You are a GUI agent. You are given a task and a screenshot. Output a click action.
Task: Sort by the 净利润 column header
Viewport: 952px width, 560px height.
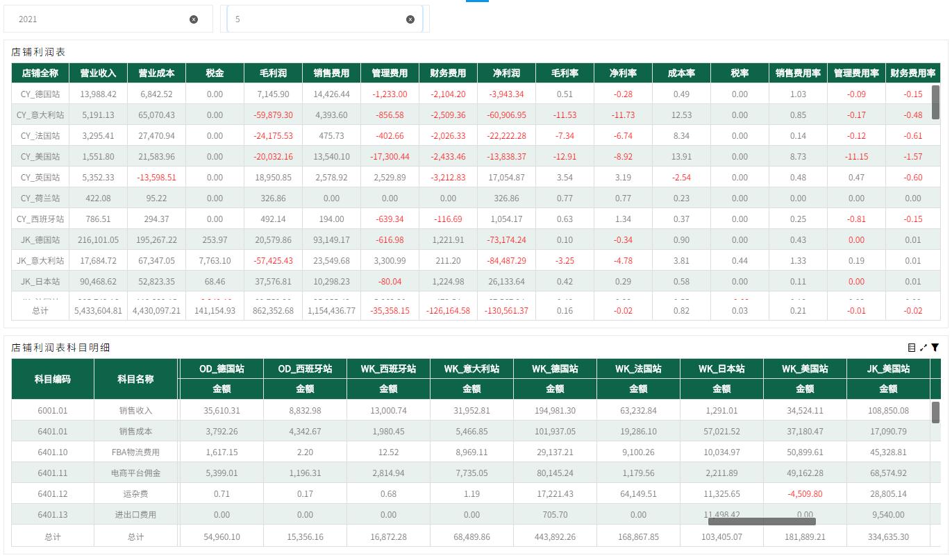506,73
